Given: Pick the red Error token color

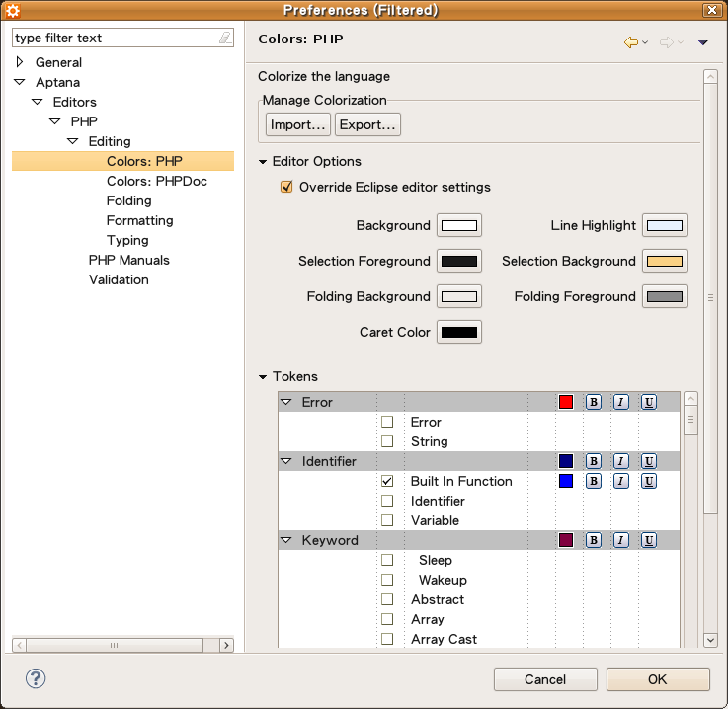Looking at the screenshot, I should [566, 402].
